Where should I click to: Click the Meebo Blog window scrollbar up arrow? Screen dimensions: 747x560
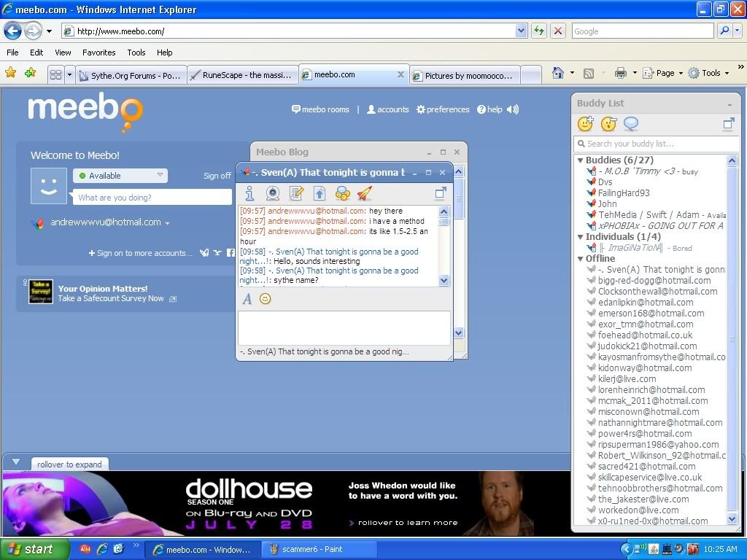tap(459, 171)
